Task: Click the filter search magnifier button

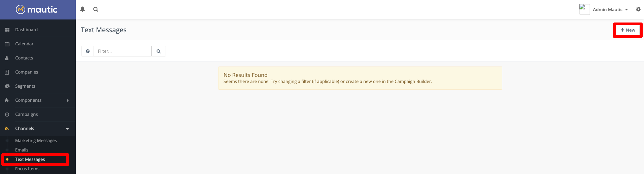Action: 159,51
